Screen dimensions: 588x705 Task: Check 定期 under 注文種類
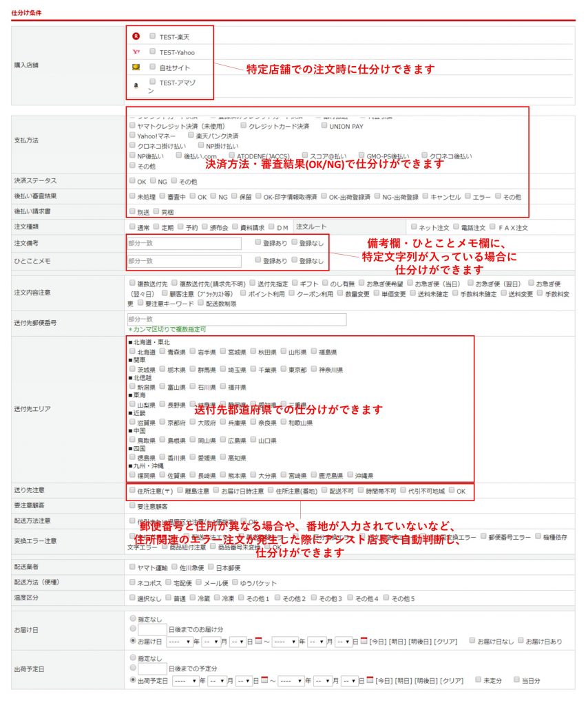pyautogui.click(x=156, y=227)
